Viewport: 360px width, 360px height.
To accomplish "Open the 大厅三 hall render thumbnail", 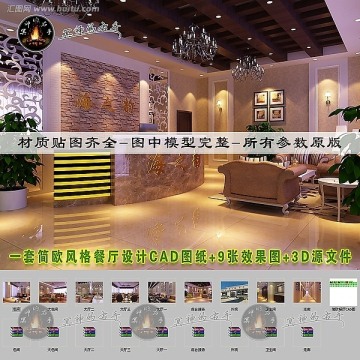I will tap(125, 292).
